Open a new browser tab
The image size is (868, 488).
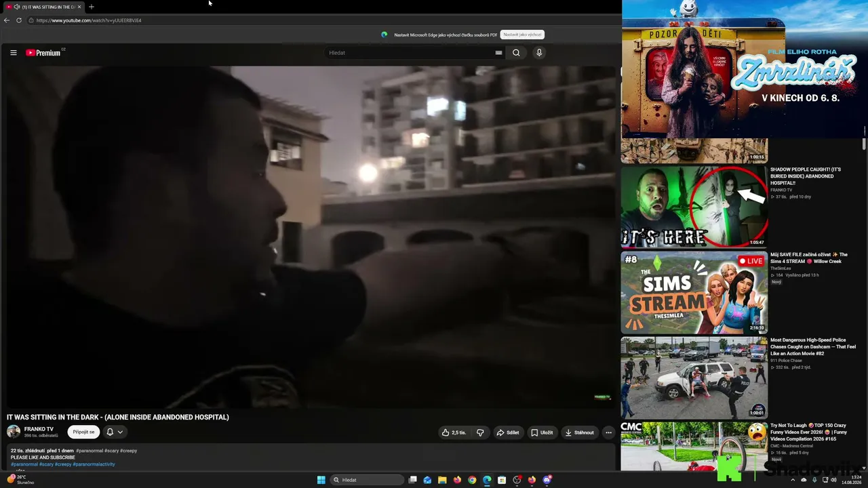[x=92, y=7]
